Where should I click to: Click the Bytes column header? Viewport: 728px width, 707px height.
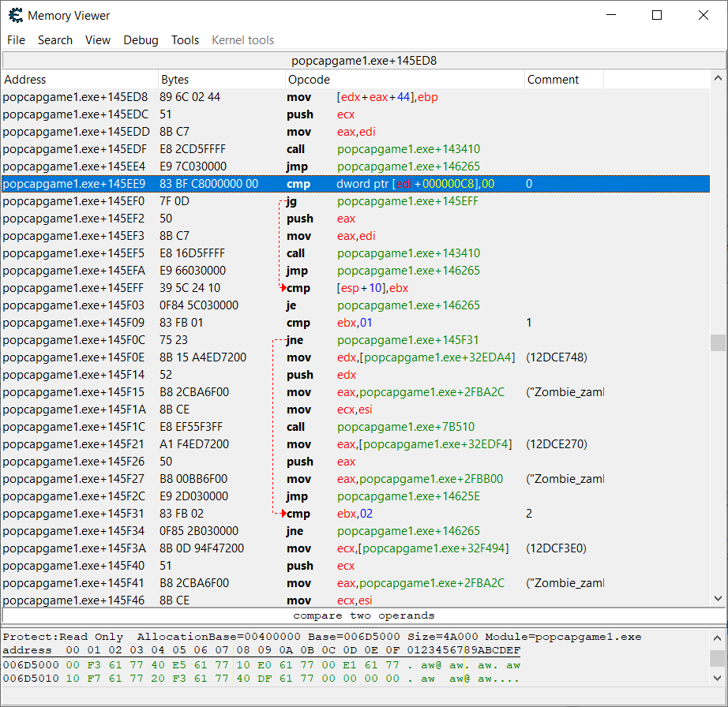pos(221,80)
